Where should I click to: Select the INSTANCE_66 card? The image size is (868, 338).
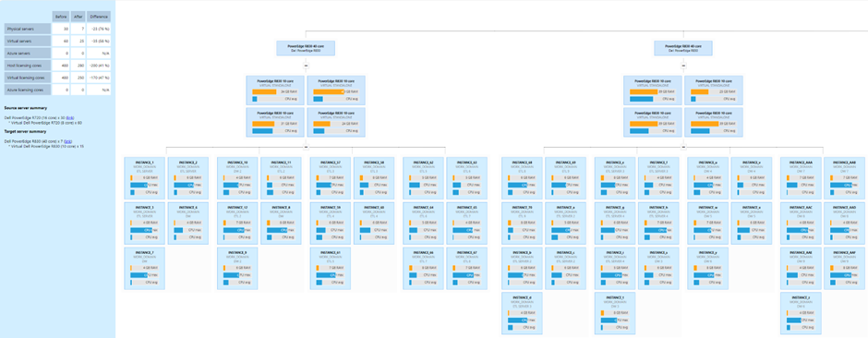(424, 269)
